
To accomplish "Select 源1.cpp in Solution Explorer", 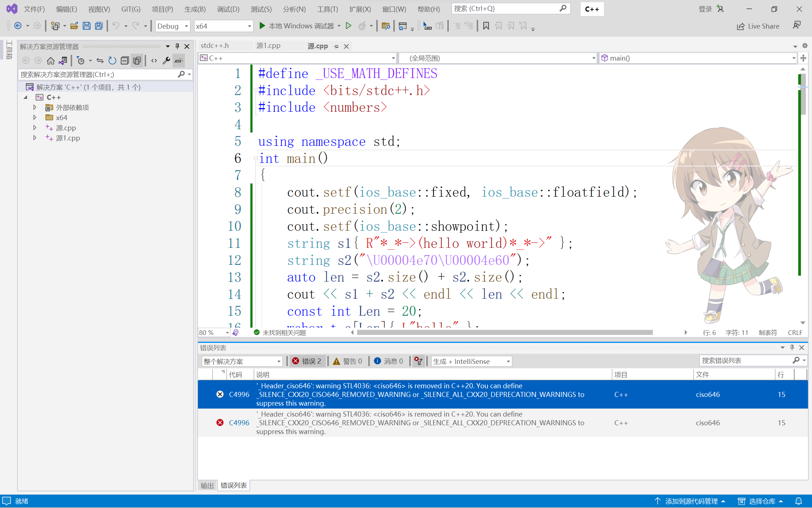I will click(68, 138).
